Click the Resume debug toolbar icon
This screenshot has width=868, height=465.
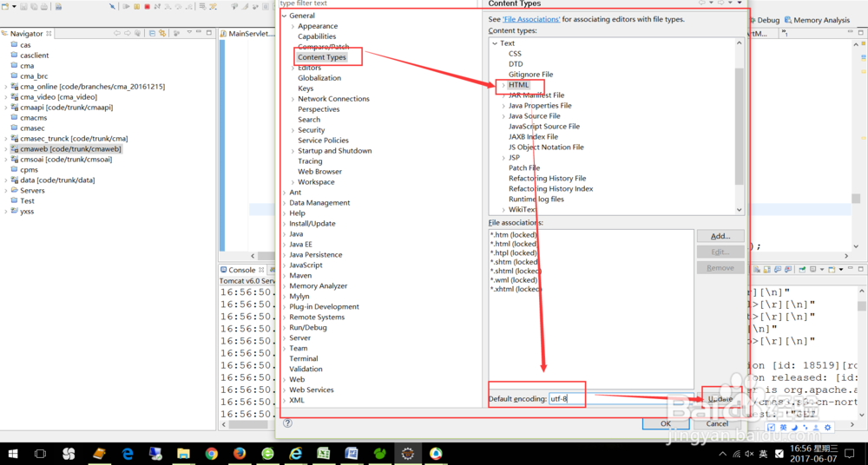[x=126, y=6]
